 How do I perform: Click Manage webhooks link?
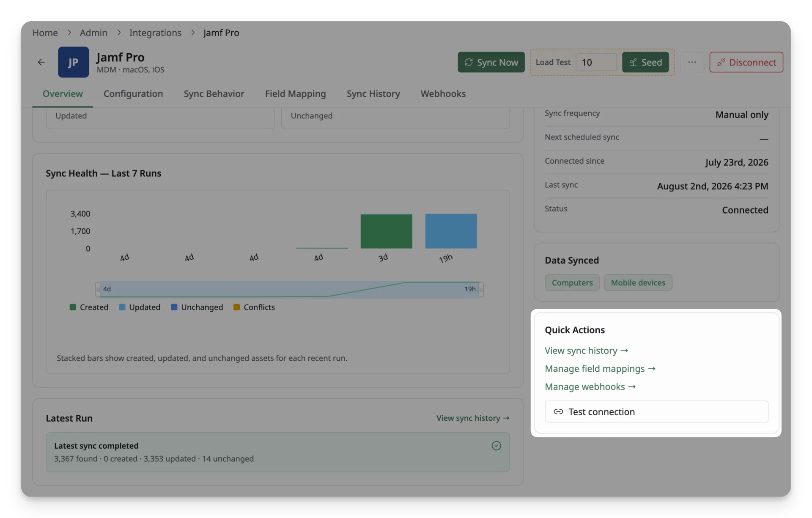point(590,387)
